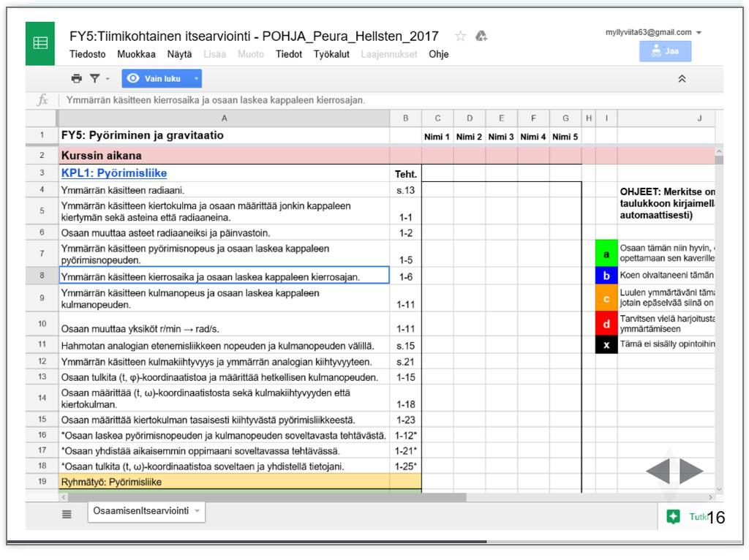Click the Jaa share button
The height and width of the screenshot is (560, 749).
(665, 51)
